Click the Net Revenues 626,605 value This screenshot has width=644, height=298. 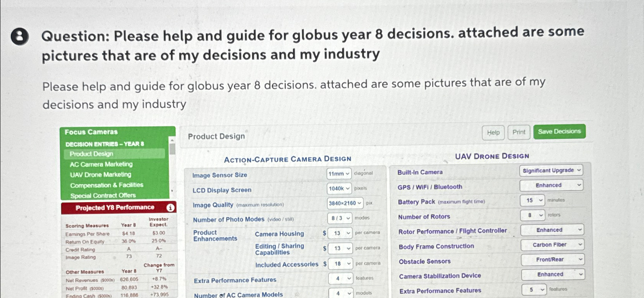pos(129,280)
